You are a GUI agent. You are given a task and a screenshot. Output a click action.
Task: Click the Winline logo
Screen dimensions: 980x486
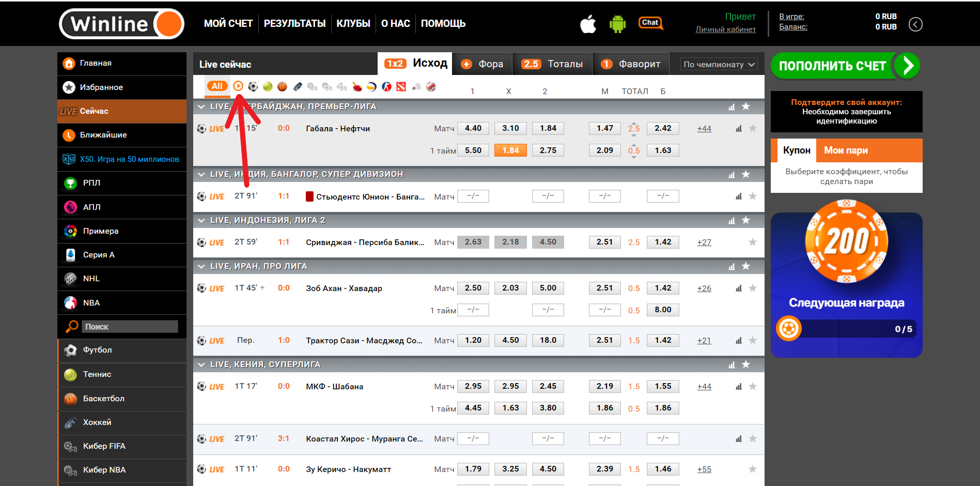click(122, 24)
